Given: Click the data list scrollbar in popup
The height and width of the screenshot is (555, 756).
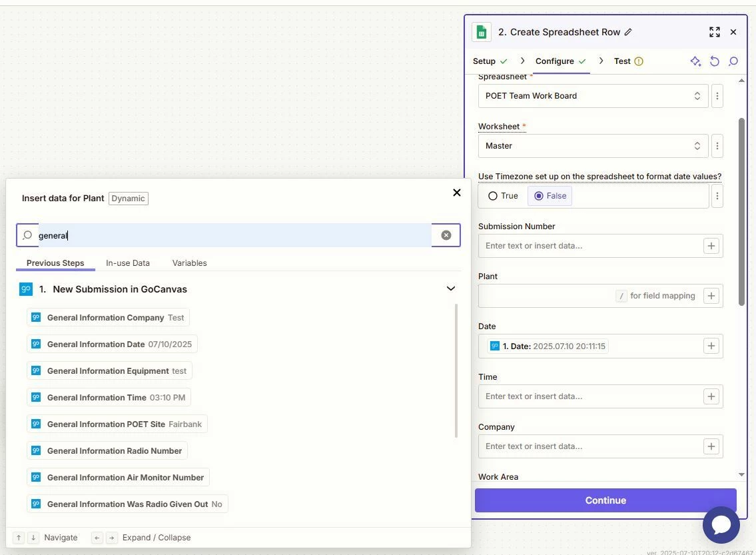Looking at the screenshot, I should tap(456, 370).
